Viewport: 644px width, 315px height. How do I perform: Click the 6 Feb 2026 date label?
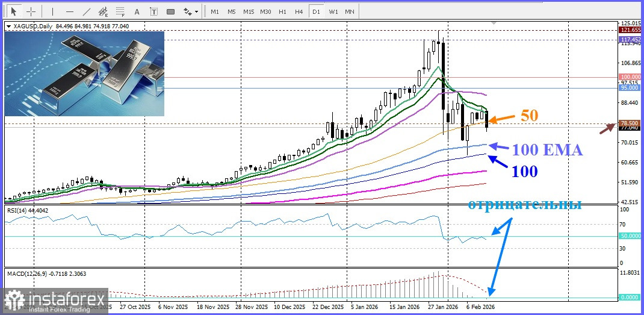[x=480, y=307]
